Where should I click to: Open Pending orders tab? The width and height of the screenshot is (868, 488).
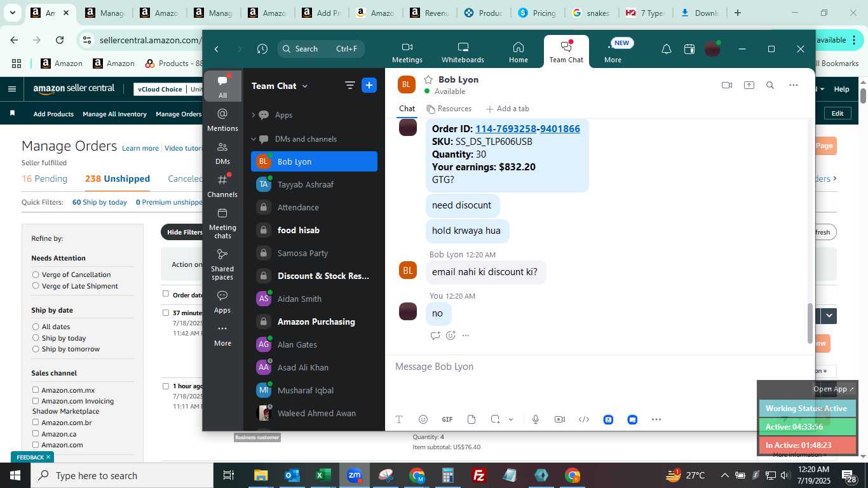pyautogui.click(x=44, y=179)
